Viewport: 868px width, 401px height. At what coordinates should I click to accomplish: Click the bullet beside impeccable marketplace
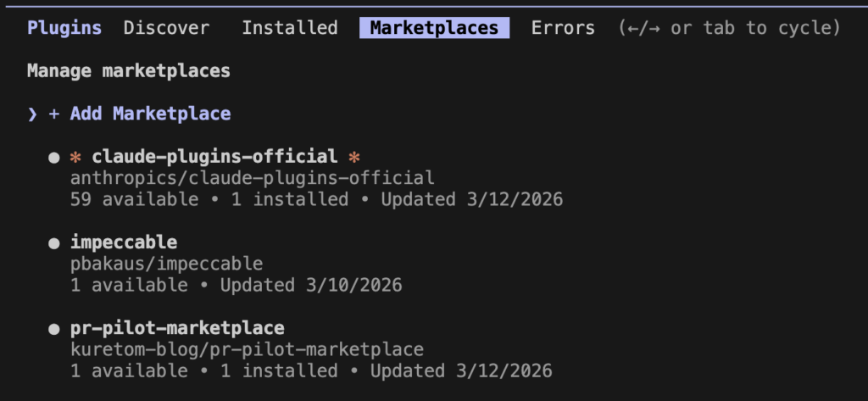tap(54, 243)
